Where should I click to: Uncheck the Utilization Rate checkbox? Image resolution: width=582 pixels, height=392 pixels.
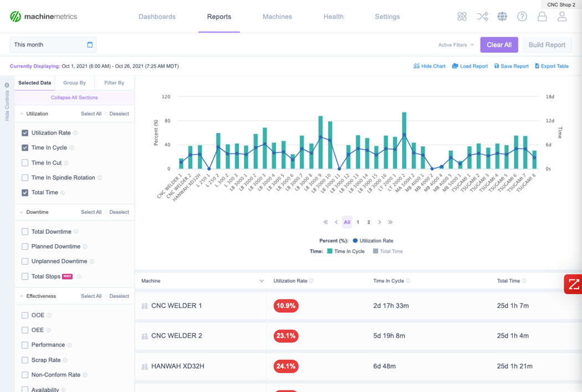click(x=25, y=133)
